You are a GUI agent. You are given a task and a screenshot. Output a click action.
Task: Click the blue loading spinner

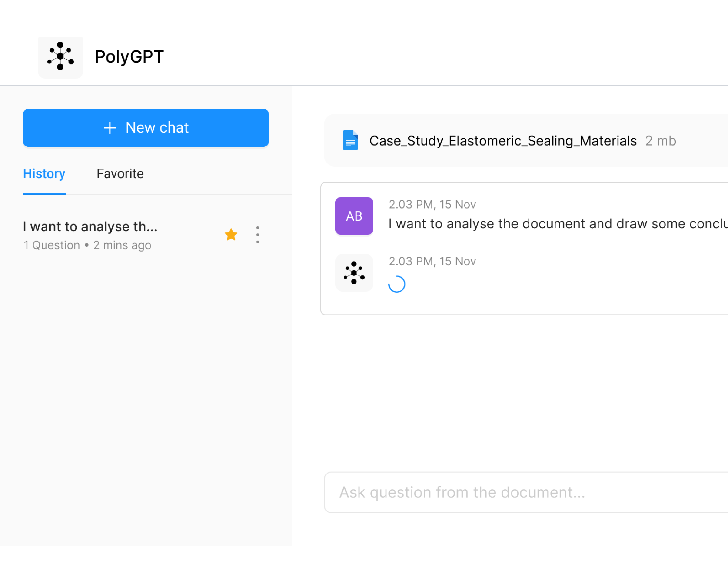pyautogui.click(x=397, y=284)
